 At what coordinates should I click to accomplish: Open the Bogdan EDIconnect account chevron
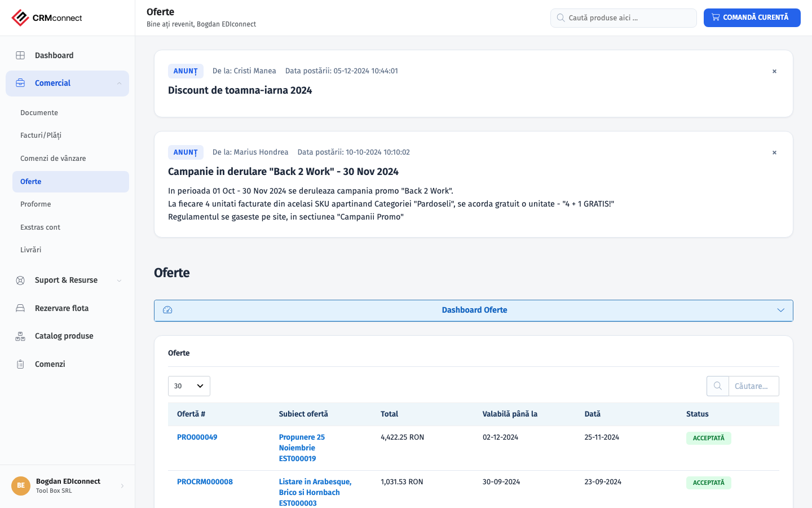(122, 486)
